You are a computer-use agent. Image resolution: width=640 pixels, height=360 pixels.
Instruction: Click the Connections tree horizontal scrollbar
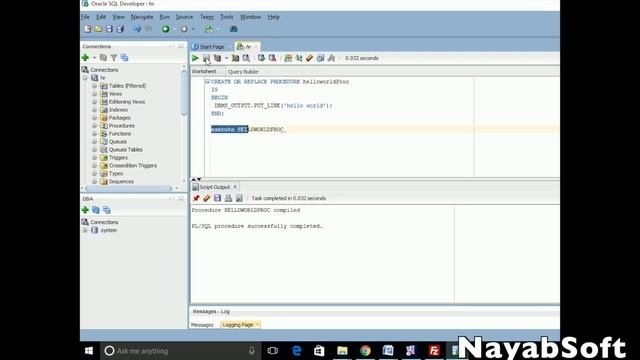pyautogui.click(x=129, y=189)
